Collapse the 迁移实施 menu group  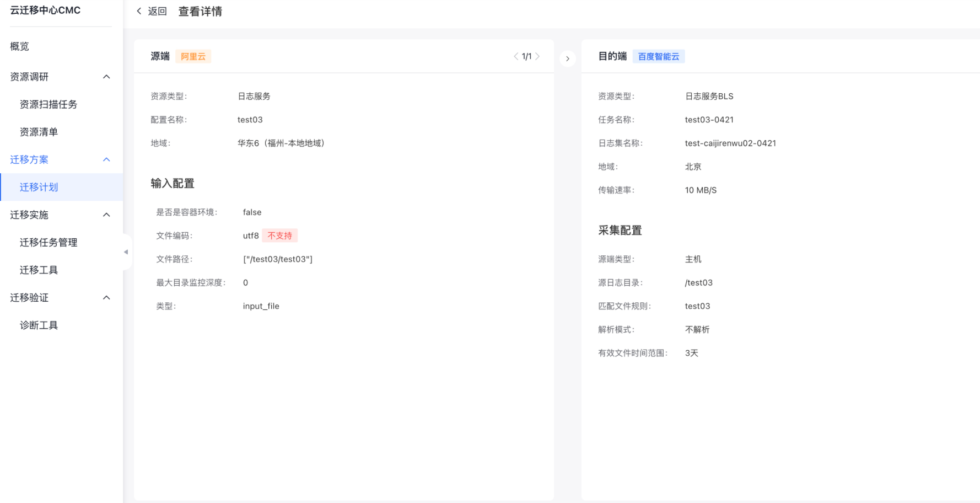tap(107, 215)
